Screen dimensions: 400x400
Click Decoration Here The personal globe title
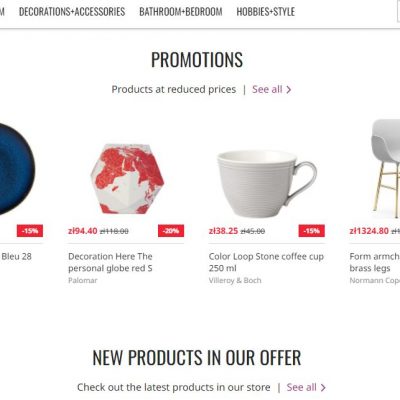110,262
